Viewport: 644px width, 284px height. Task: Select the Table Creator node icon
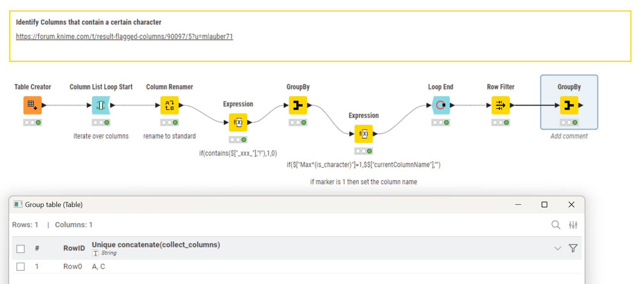click(x=32, y=105)
